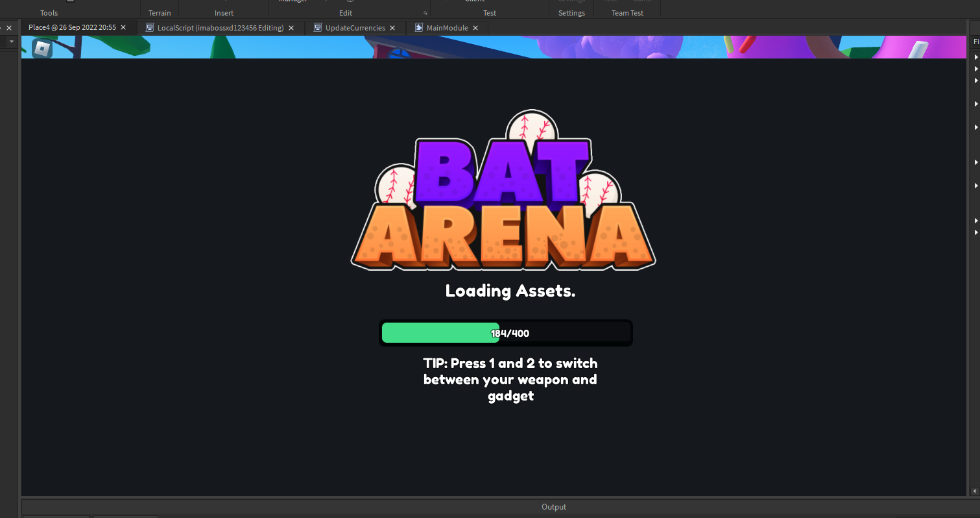The image size is (980, 518).
Task: Click the "184/400" progress counter
Action: [510, 334]
